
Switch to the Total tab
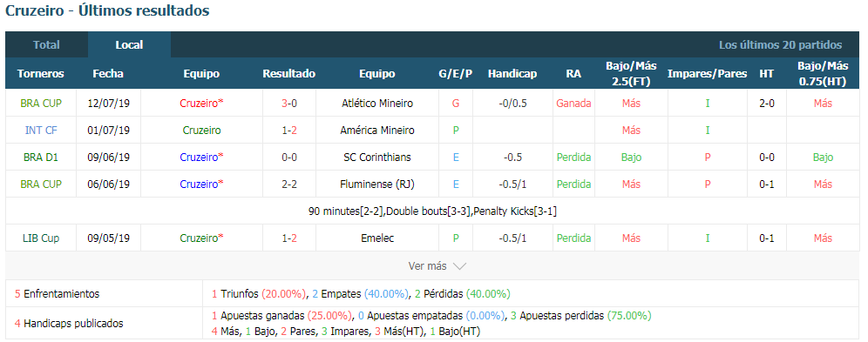pyautogui.click(x=46, y=44)
